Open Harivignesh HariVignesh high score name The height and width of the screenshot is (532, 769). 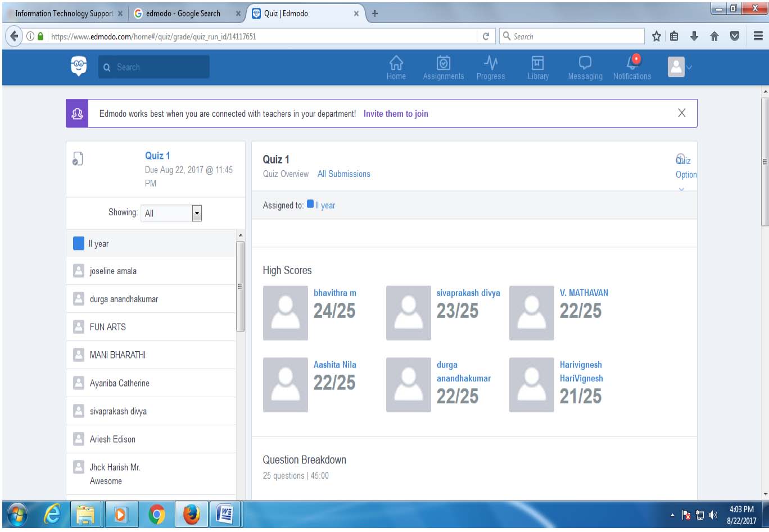[581, 371]
